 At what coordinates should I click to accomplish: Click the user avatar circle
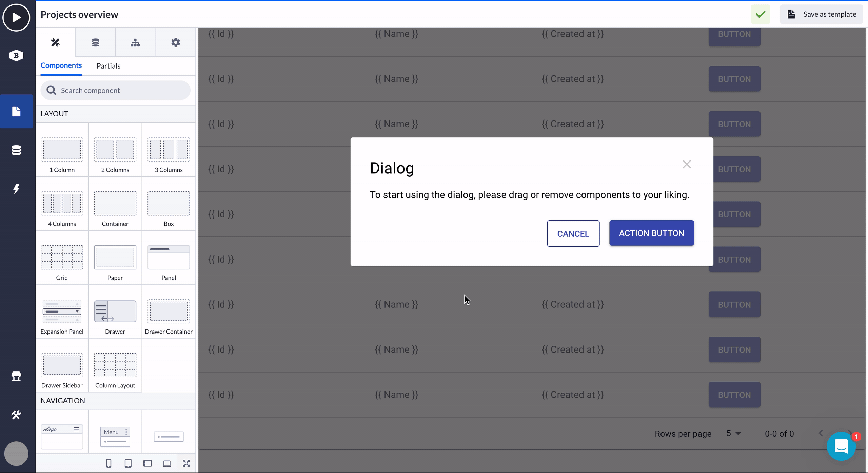(16, 454)
